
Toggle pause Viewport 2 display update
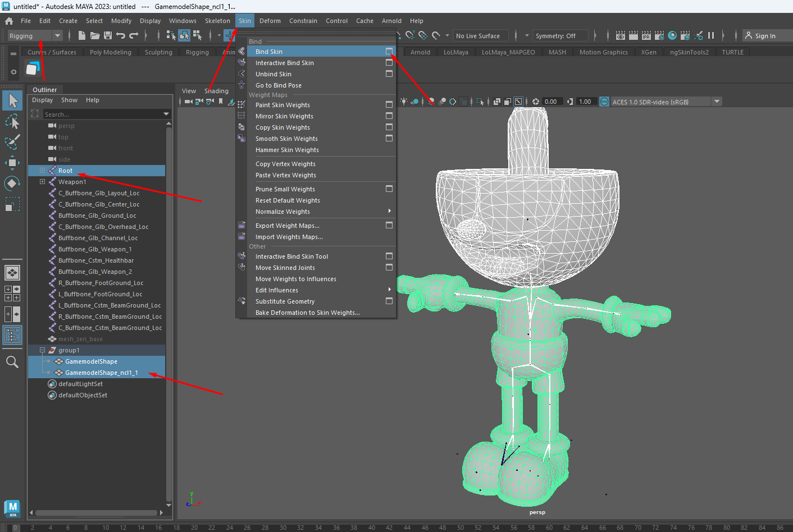[x=711, y=35]
